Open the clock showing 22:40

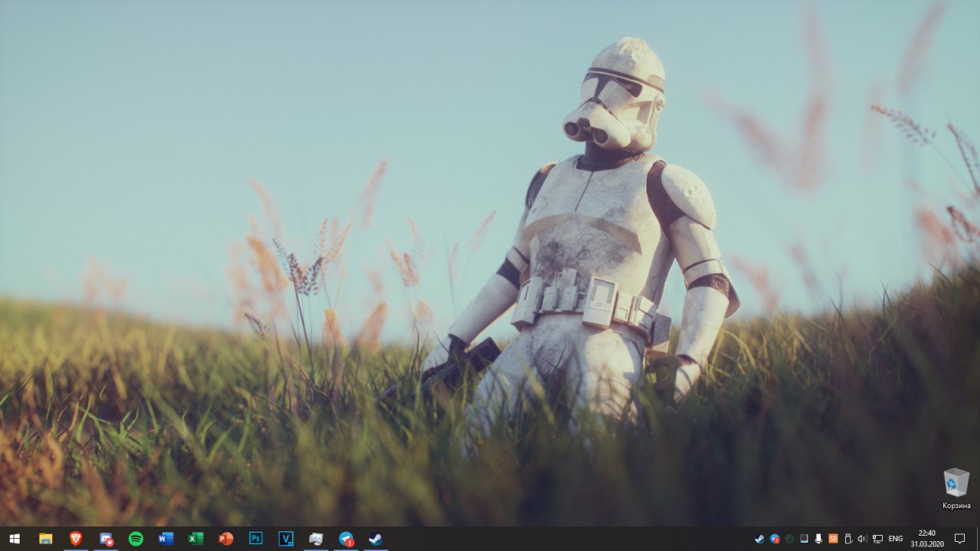(x=926, y=539)
